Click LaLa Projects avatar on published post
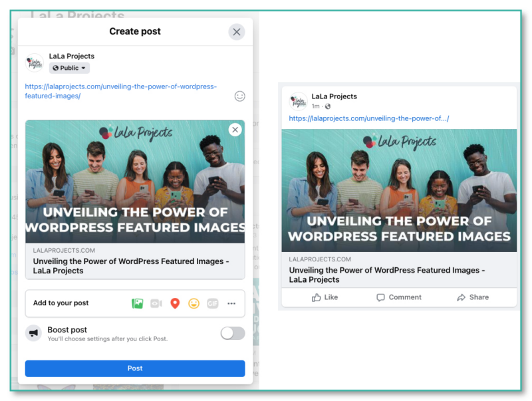This screenshot has width=532, height=401. [298, 101]
